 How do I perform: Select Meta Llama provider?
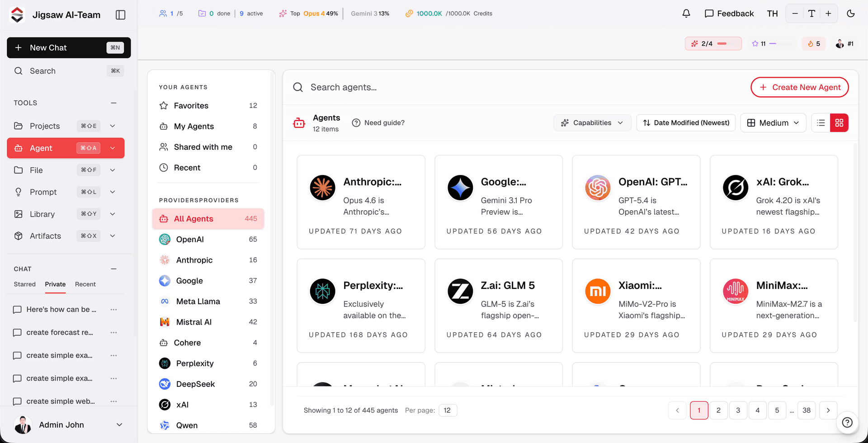click(208, 302)
